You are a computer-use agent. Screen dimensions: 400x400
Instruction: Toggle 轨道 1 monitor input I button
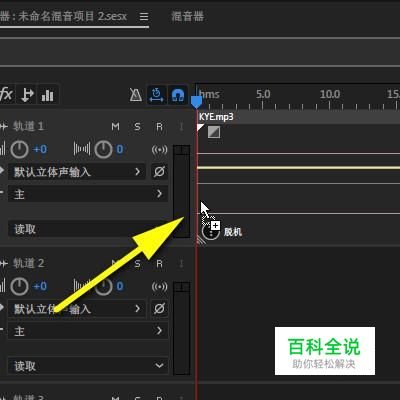pos(181,127)
